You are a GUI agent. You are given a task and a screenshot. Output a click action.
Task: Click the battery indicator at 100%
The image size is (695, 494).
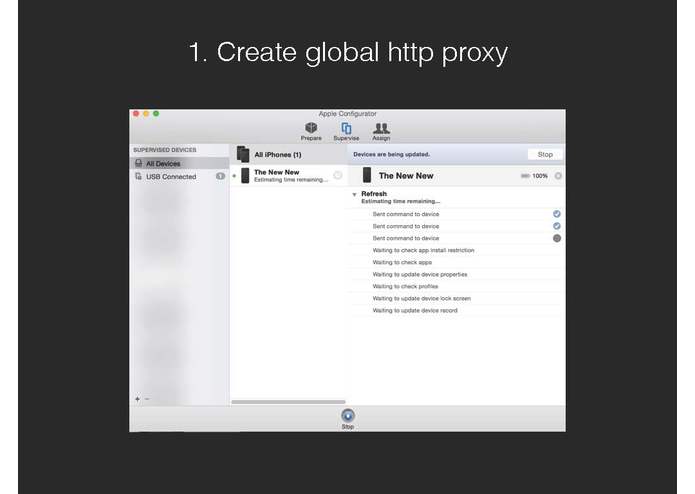point(525,176)
